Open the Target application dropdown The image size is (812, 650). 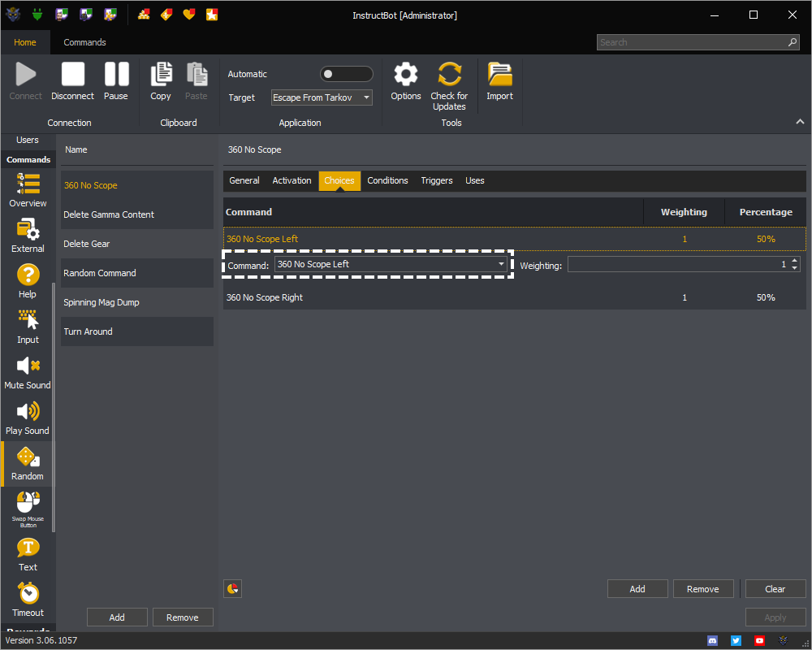322,97
